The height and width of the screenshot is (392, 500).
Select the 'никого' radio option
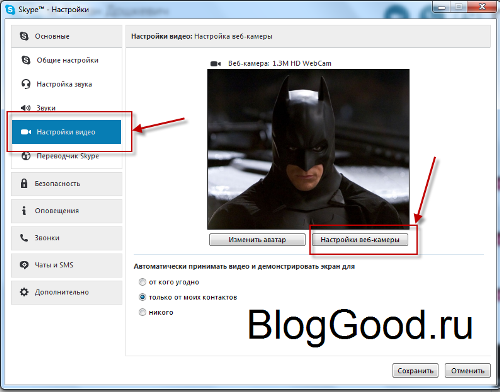[x=142, y=312]
